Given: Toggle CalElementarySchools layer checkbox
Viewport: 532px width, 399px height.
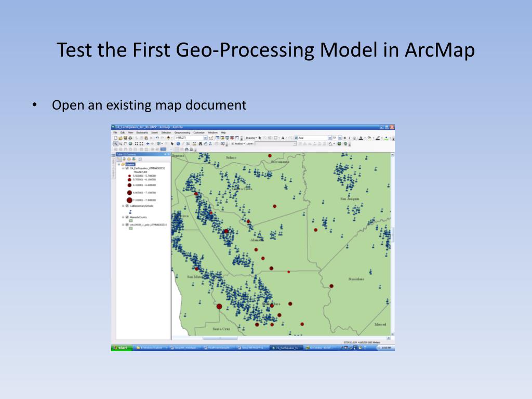Looking at the screenshot, I should coord(127,206).
